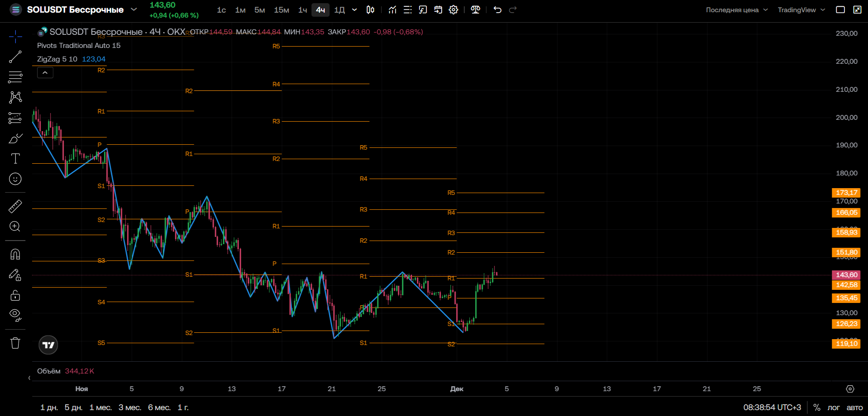This screenshot has height=416, width=868.
Task: Toggle percent scale mode
Action: coord(817,407)
